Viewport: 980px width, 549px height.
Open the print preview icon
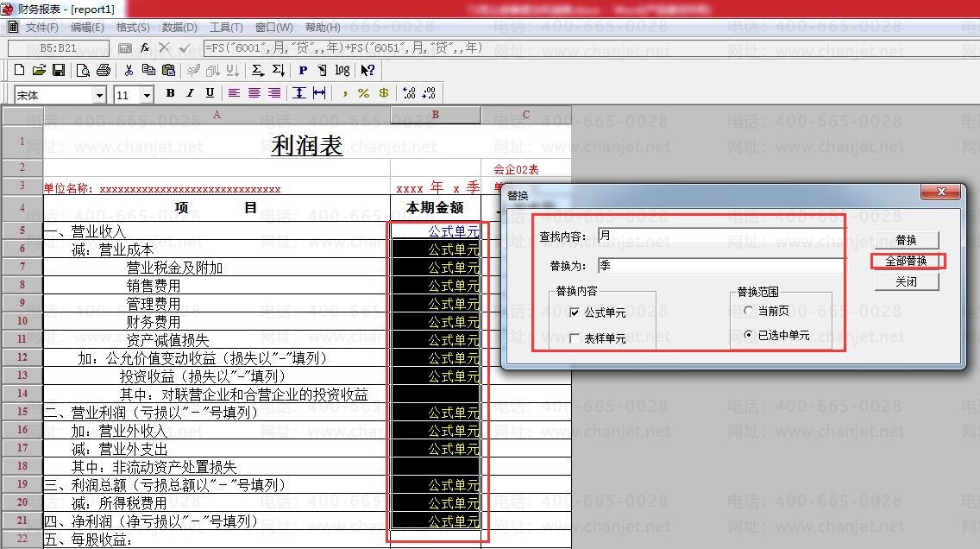click(85, 71)
